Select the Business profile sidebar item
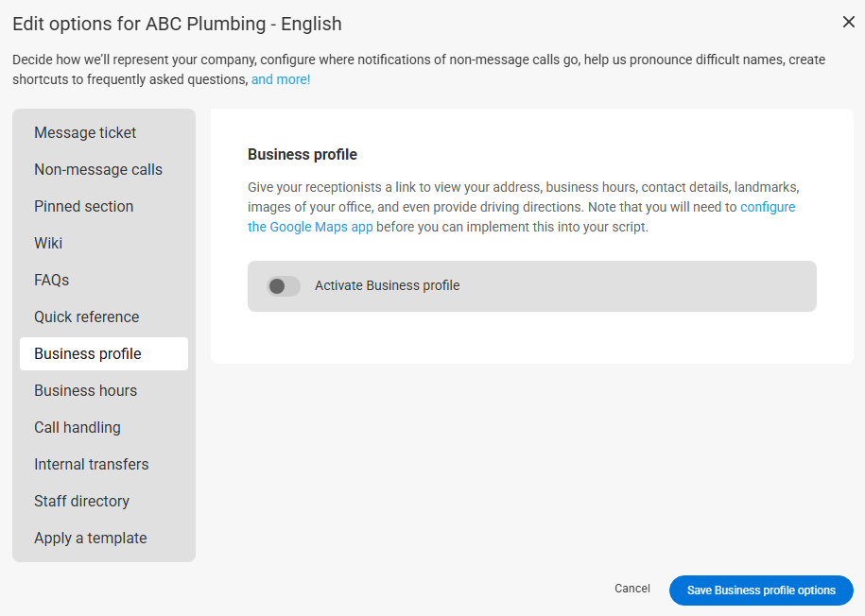Image resolution: width=865 pixels, height=616 pixels. pyautogui.click(x=88, y=354)
